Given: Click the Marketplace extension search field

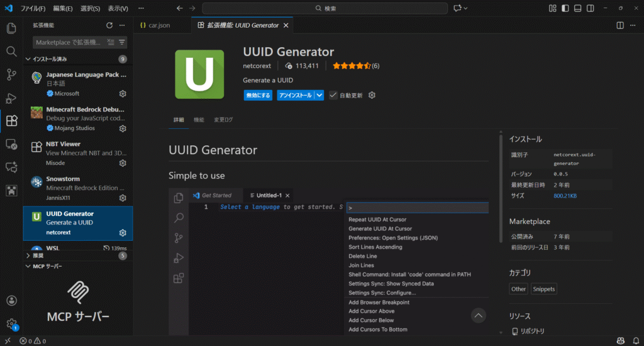Looking at the screenshot, I should [68, 42].
